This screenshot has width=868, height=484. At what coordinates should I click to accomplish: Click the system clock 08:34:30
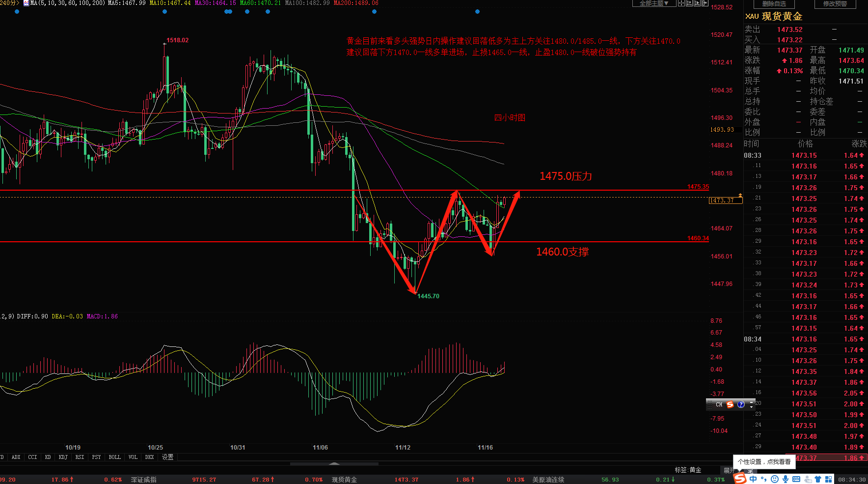click(x=852, y=480)
